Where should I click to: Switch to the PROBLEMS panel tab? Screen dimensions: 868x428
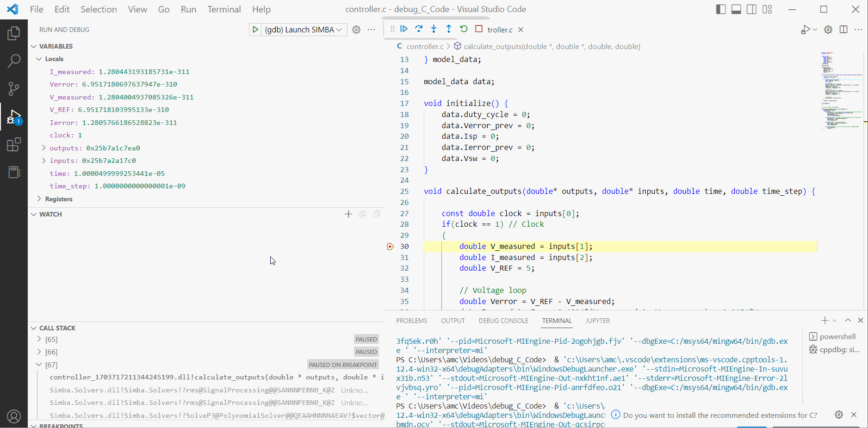pyautogui.click(x=412, y=321)
